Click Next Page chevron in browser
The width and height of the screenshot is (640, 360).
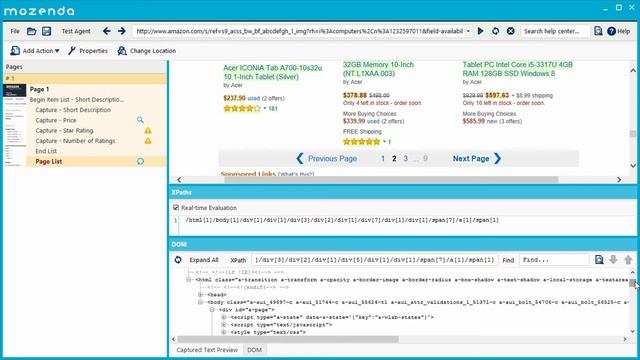[498, 158]
